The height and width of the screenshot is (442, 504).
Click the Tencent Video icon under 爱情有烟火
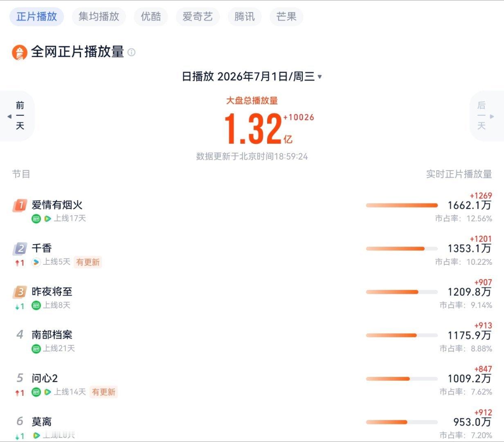click(x=47, y=219)
